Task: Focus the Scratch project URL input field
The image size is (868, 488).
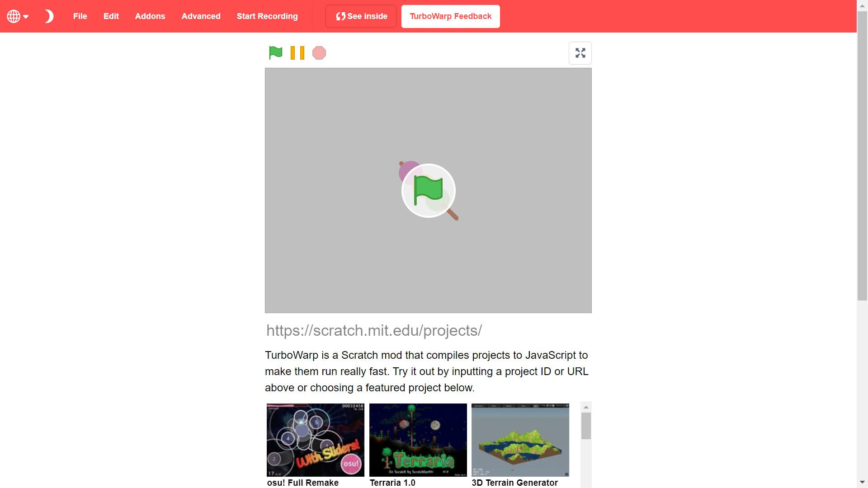Action: point(427,330)
